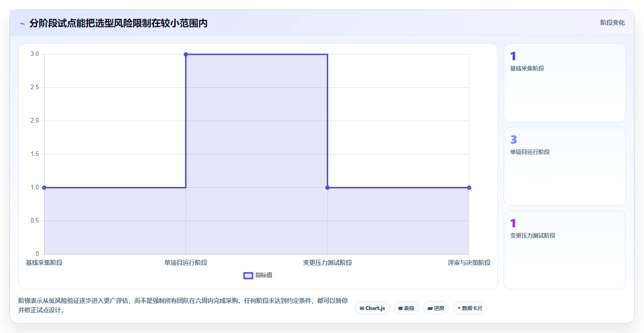The image size is (644, 333).
Task: Click the value 1 in 变更压力测试阶段 card
Action: tap(513, 223)
